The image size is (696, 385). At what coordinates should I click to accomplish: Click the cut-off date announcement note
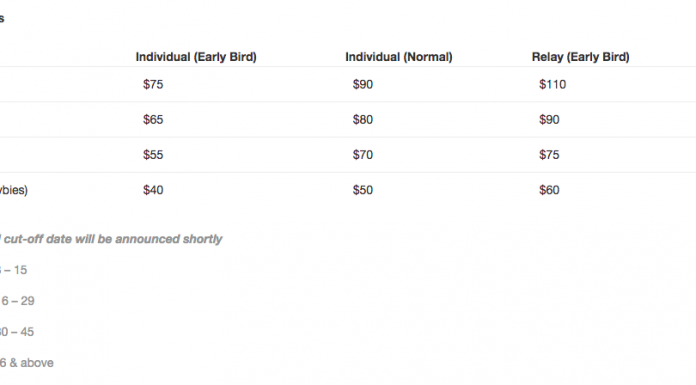point(111,239)
